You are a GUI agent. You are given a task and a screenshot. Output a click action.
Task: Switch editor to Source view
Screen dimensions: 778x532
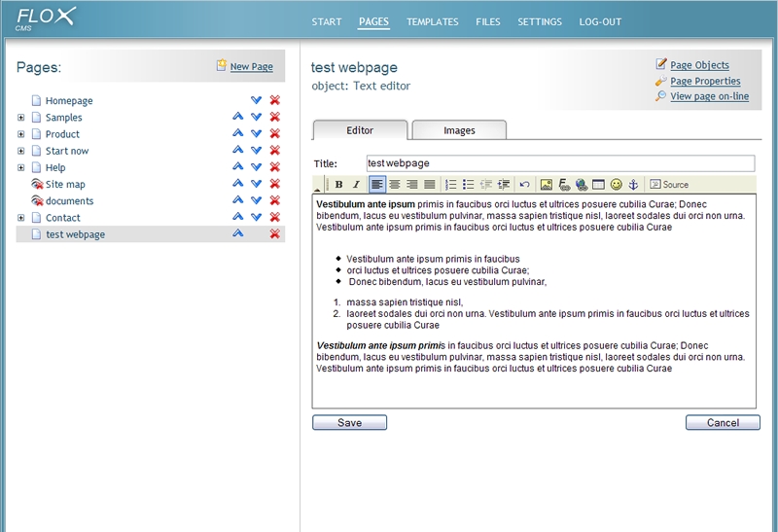(x=669, y=185)
